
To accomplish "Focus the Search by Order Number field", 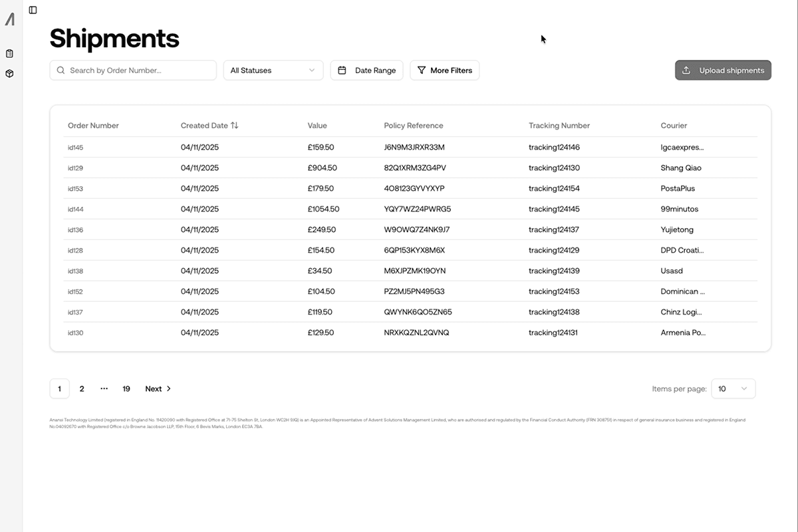I will click(x=140, y=70).
